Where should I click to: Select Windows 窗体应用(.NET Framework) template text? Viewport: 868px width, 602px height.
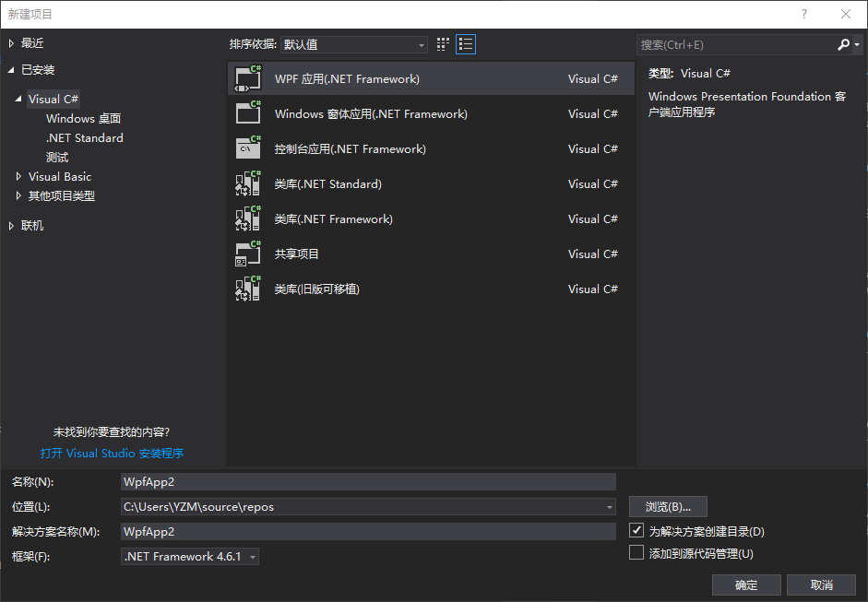[x=371, y=113]
